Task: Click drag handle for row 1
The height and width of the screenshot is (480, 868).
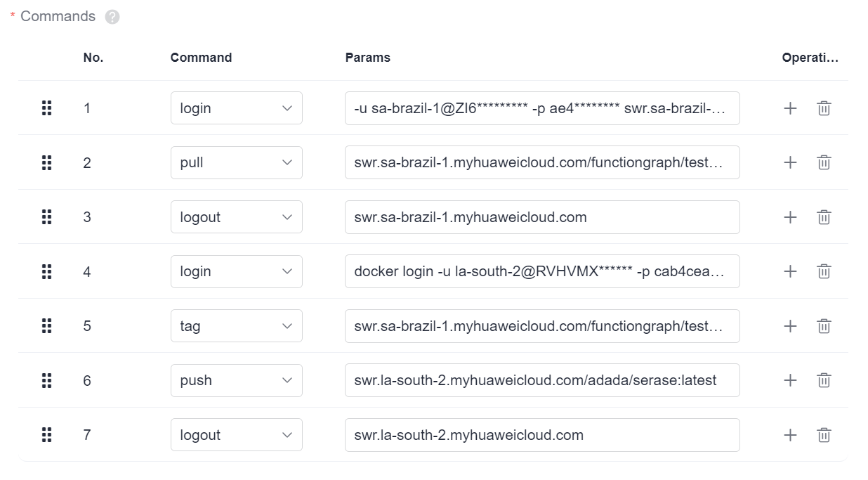Action: pyautogui.click(x=47, y=108)
